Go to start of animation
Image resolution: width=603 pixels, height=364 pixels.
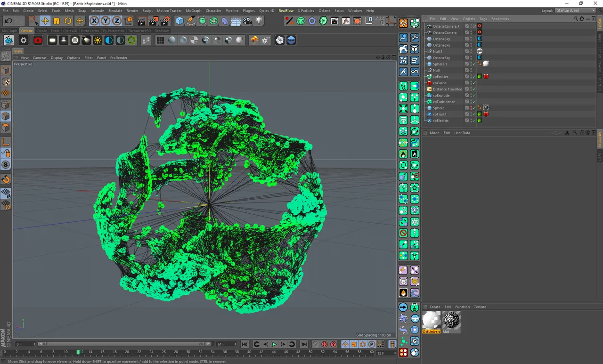244,344
